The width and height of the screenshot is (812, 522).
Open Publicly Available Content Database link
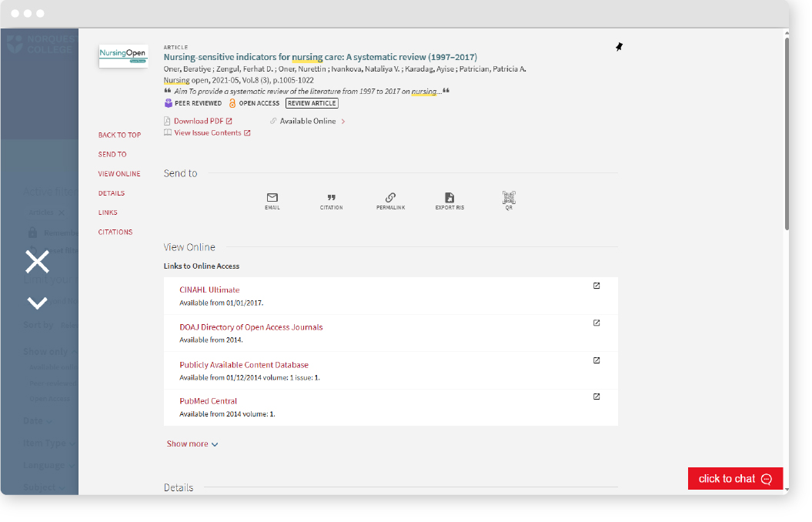point(244,365)
